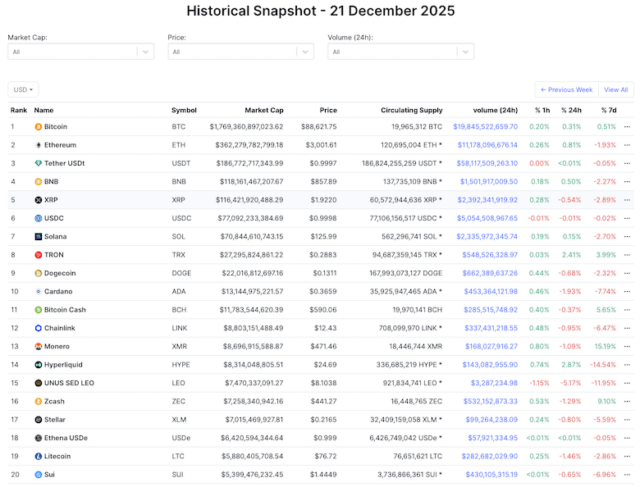Screen dimensions: 640x487
Task: Click the Monero logo icon
Action: (38, 346)
